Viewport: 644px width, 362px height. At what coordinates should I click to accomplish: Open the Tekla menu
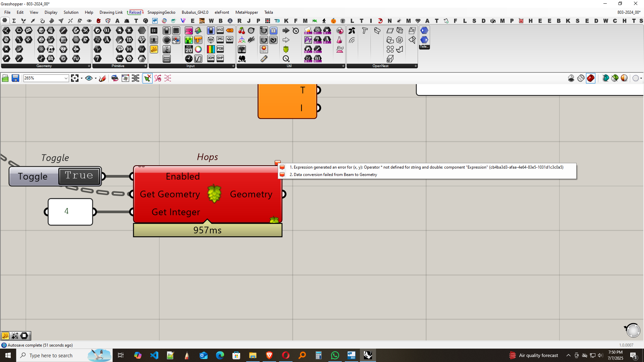coord(269,12)
